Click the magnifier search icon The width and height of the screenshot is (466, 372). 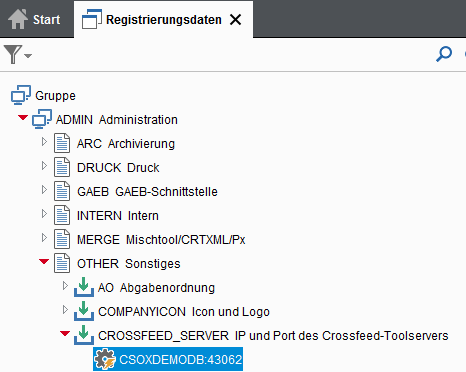tap(444, 54)
